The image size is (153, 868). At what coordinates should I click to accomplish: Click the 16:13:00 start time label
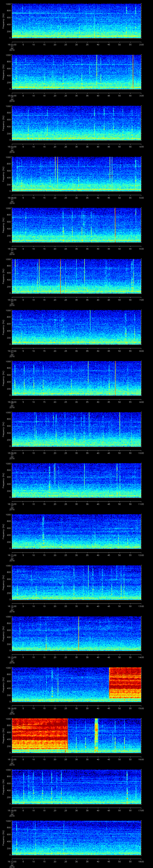click(x=12, y=657)
